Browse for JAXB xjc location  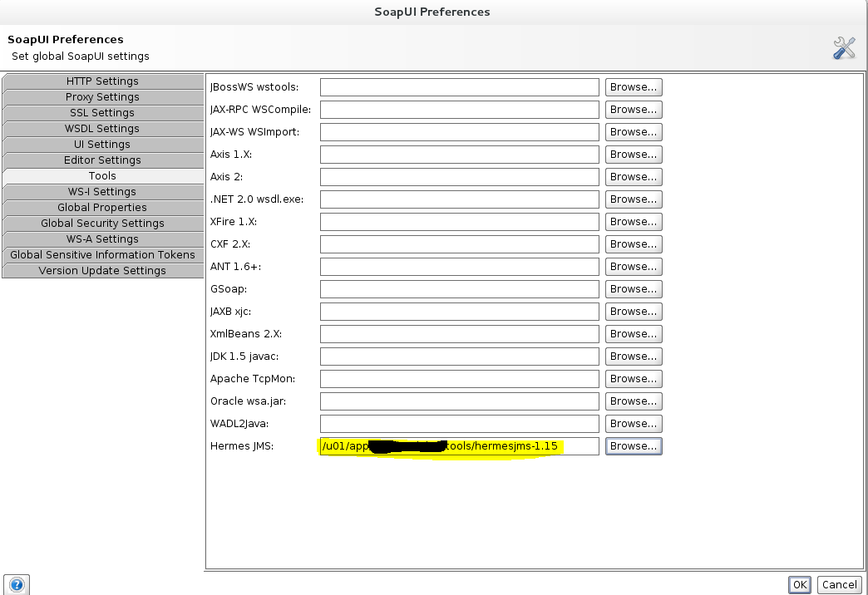(634, 311)
